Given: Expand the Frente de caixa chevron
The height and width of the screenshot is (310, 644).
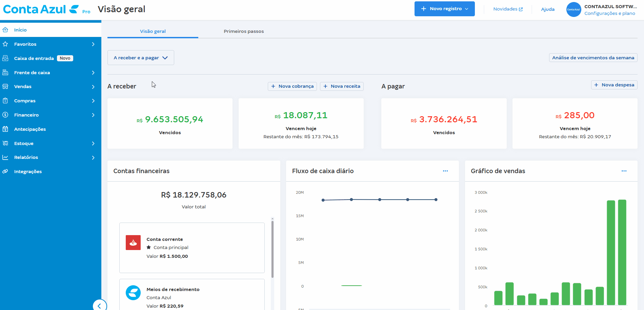Looking at the screenshot, I should [93, 73].
